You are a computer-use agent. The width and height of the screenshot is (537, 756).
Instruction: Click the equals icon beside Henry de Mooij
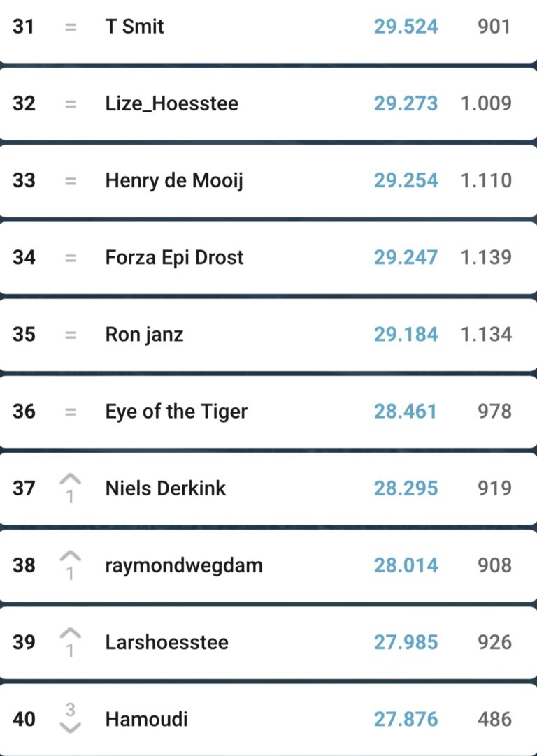pos(70,181)
